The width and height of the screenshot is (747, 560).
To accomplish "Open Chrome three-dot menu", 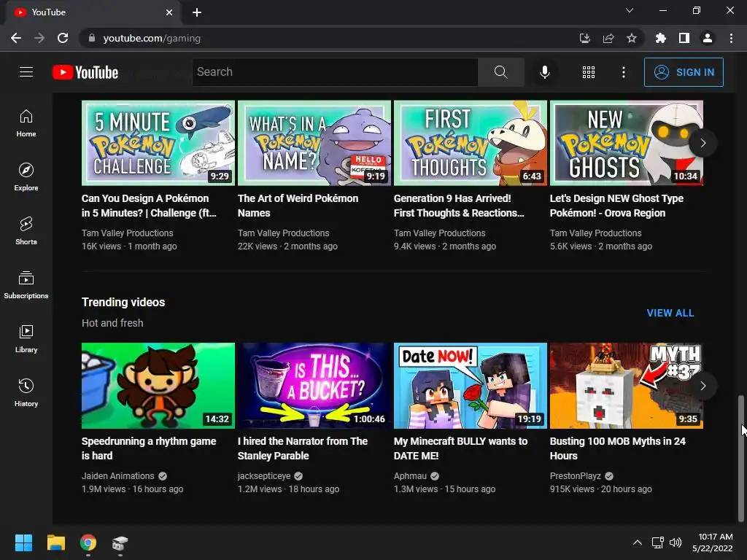I will coord(731,38).
